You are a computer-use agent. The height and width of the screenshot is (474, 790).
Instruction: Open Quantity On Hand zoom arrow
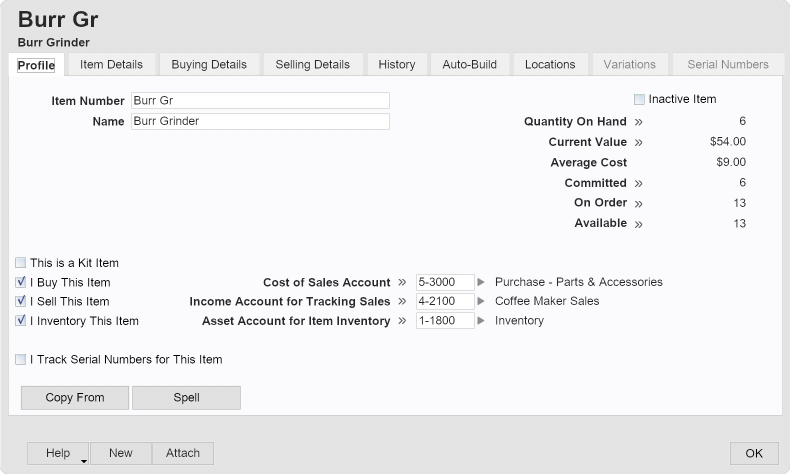(x=638, y=122)
